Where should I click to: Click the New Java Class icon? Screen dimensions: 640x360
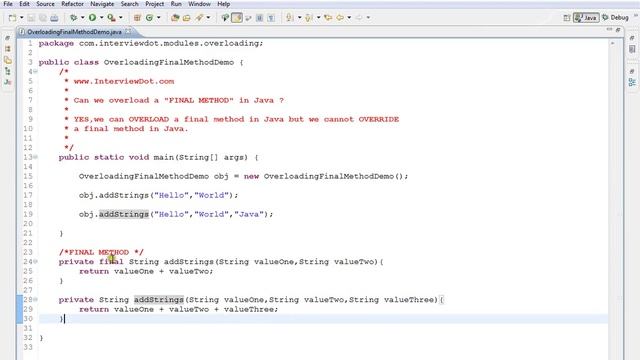tap(149, 18)
